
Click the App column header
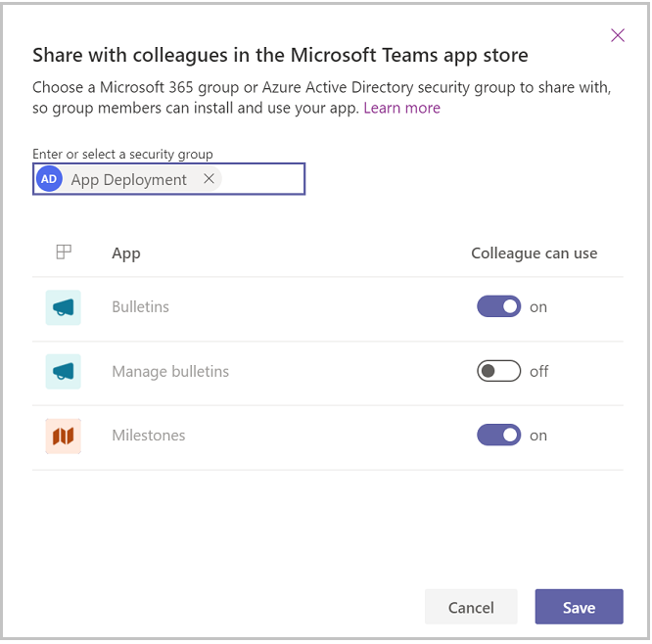126,253
